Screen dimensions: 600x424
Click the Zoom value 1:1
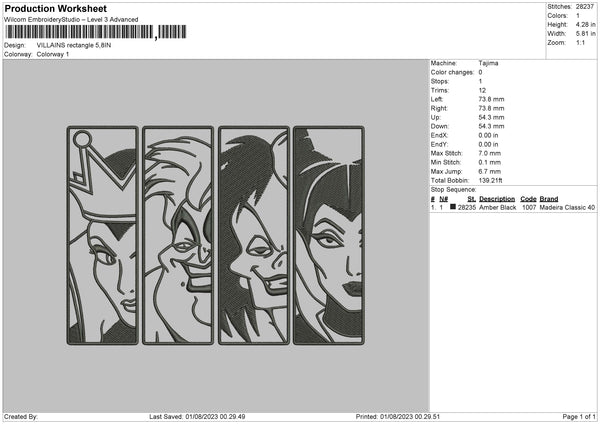point(580,42)
